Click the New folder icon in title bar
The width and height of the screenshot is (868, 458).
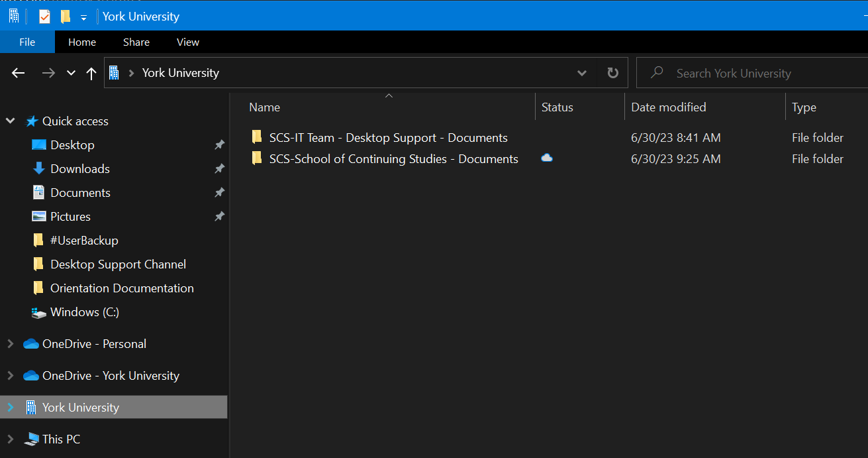tap(65, 17)
